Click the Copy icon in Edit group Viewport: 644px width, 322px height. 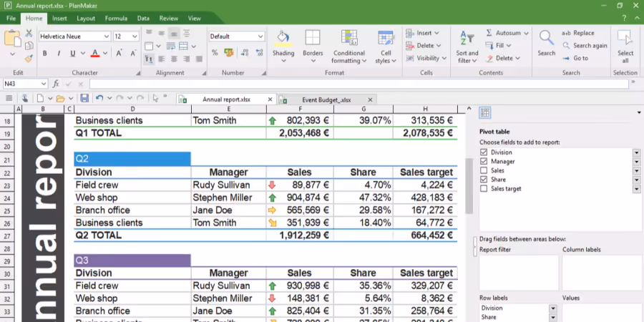point(29,46)
